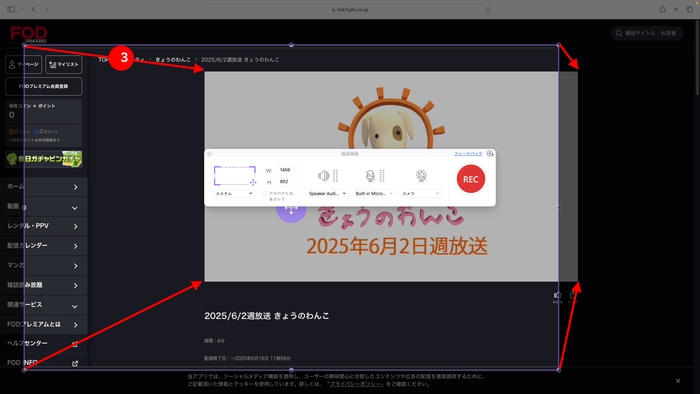Toggle the speaker audio icon
Image resolution: width=700 pixels, height=394 pixels.
[323, 176]
